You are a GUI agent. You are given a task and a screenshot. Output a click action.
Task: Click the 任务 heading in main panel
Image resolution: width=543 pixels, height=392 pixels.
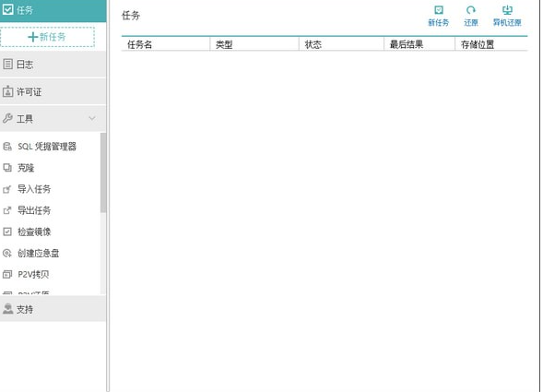131,16
